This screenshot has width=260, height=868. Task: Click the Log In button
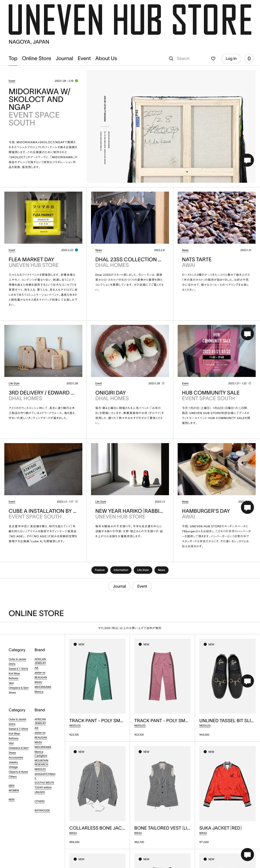click(231, 59)
